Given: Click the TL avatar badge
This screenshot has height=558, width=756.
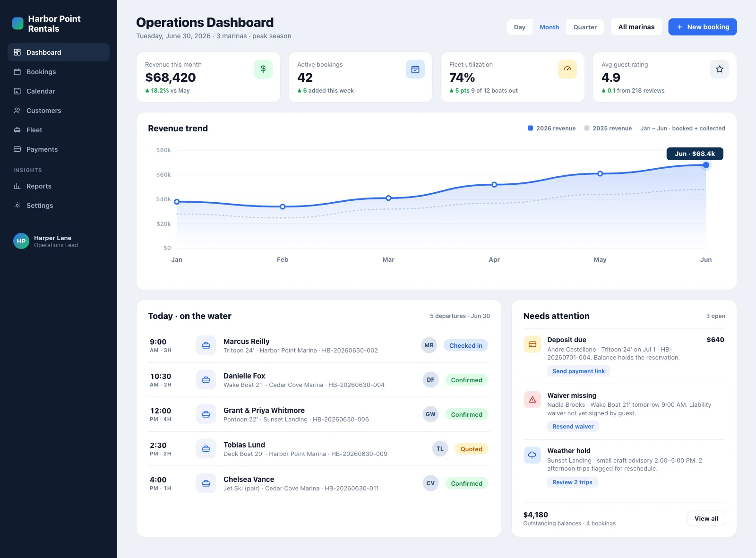Looking at the screenshot, I should [x=440, y=449].
